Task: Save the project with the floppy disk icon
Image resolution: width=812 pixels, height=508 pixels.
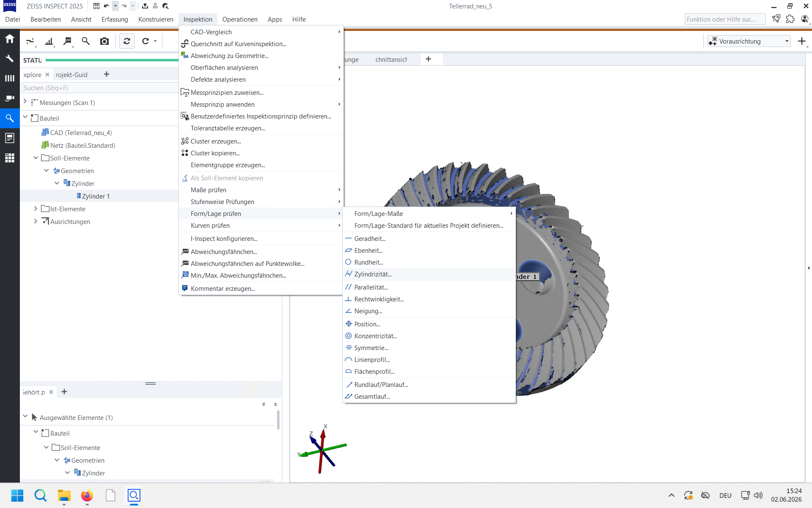Action: coord(96,6)
